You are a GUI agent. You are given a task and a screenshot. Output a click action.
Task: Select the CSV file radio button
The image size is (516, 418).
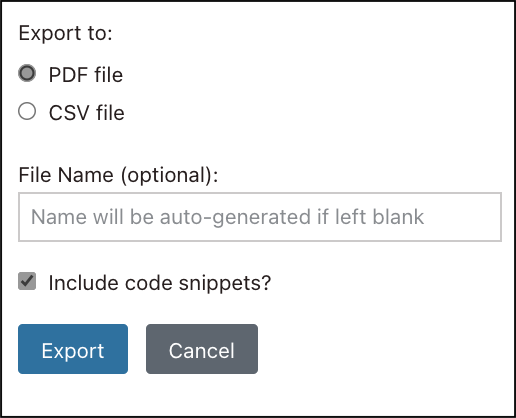pyautogui.click(x=27, y=111)
